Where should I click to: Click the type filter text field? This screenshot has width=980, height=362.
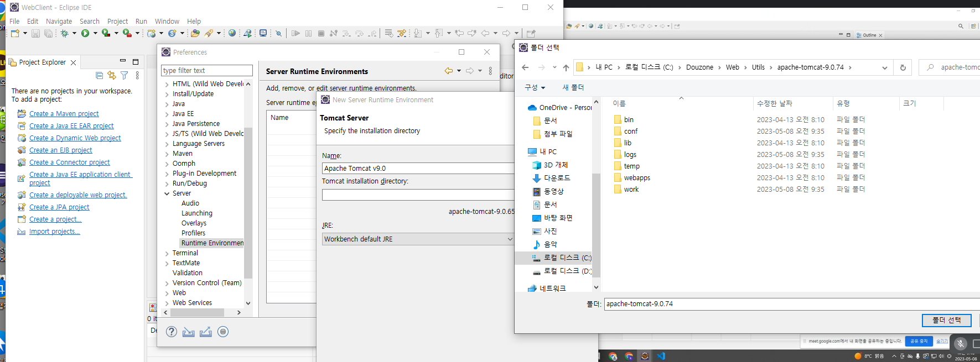(x=207, y=70)
